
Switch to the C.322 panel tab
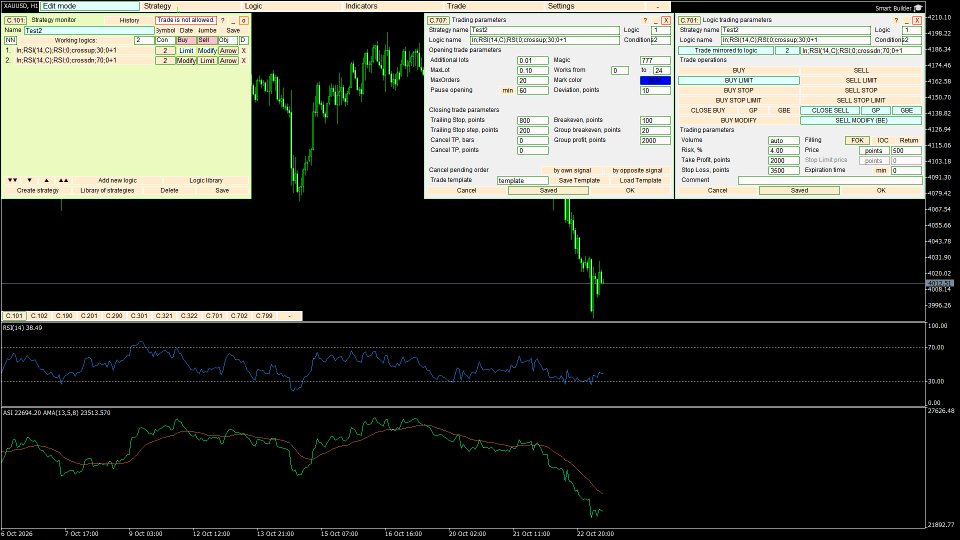pos(189,316)
